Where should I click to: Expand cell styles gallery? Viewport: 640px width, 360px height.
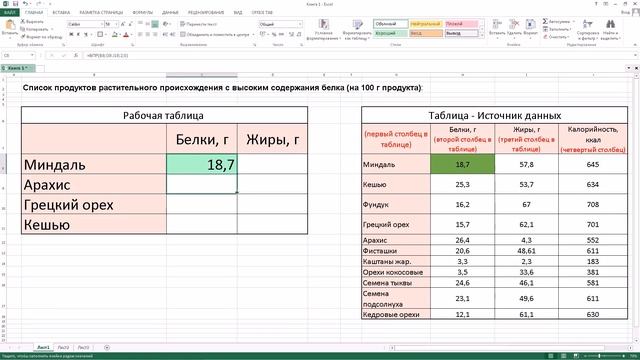tap(482, 36)
